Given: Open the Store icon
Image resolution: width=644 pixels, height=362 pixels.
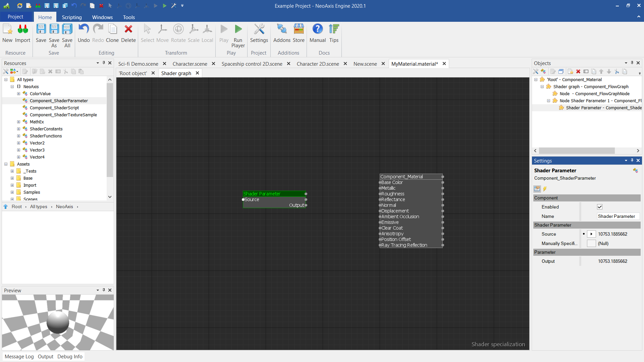Looking at the screenshot, I should [299, 29].
